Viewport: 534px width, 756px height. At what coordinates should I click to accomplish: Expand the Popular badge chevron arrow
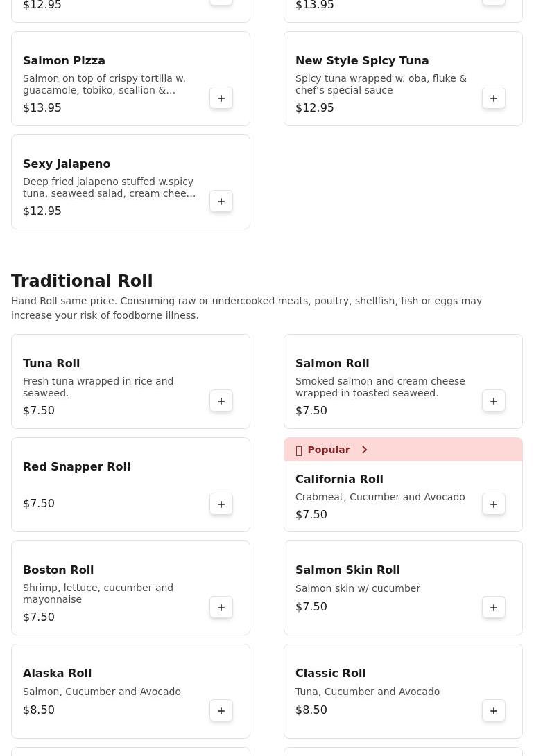364,450
